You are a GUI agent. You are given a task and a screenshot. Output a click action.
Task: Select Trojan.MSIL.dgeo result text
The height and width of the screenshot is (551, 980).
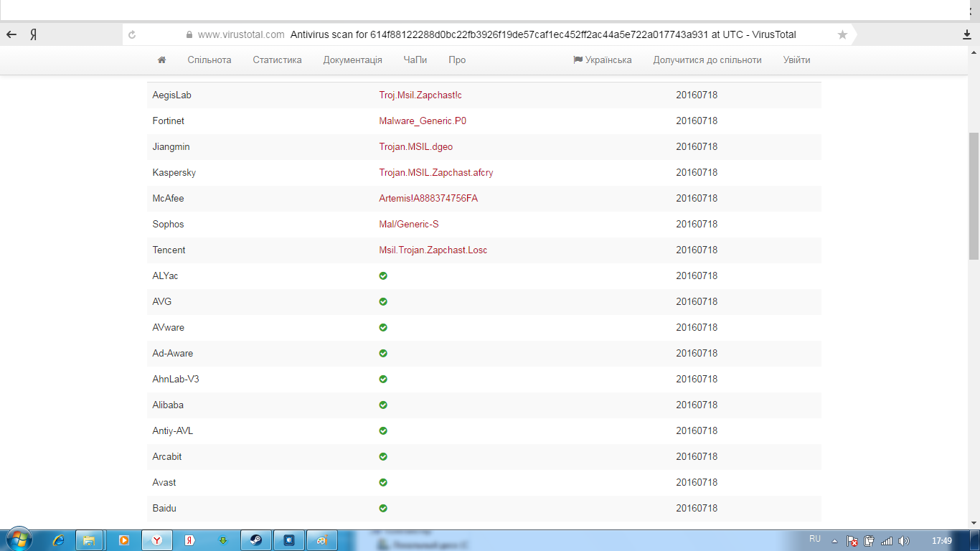point(416,147)
